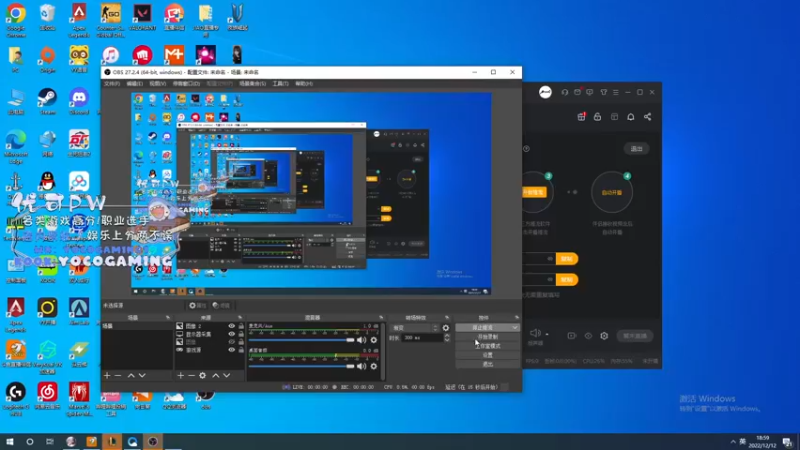Open 麦克风/Aux audio settings gear
Screen dimensions: 800x450
pos(374,340)
